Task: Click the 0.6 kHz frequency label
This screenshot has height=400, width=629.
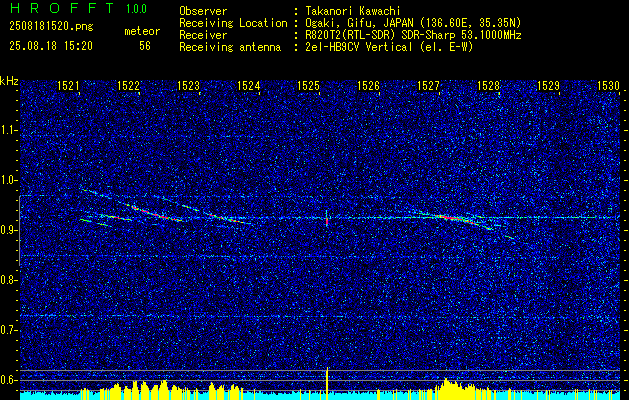Action: pos(9,380)
